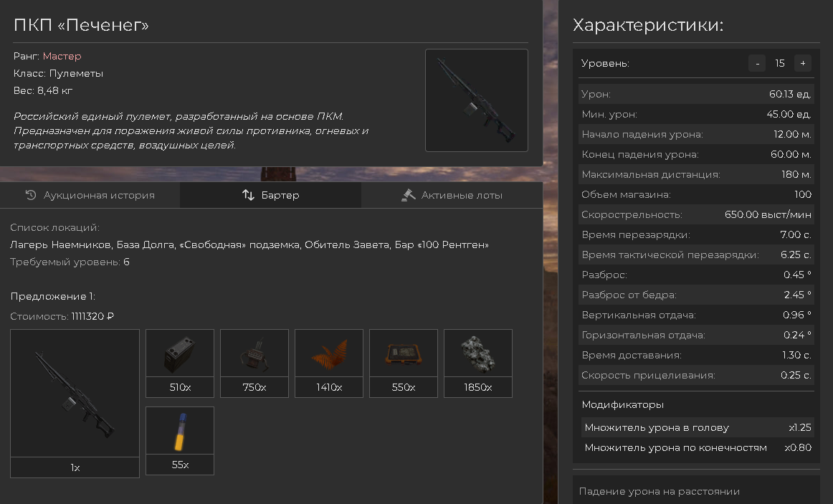The width and height of the screenshot is (833, 504).
Task: Click the Множитель урона в голову row
Action: click(696, 427)
